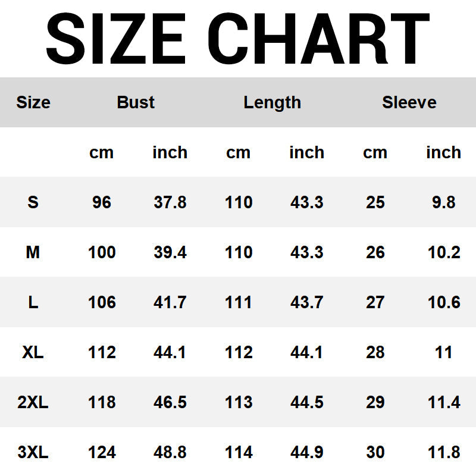Viewport: 476px width, 476px height.
Task: Click the S size row label
Action: (33, 202)
